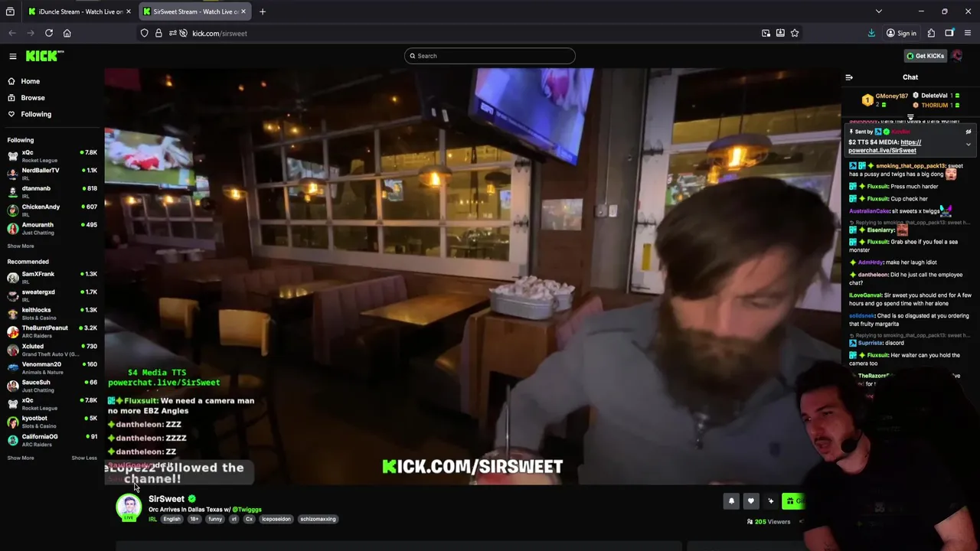
Task: Open SamXFrank recommended channel
Action: 52,277
